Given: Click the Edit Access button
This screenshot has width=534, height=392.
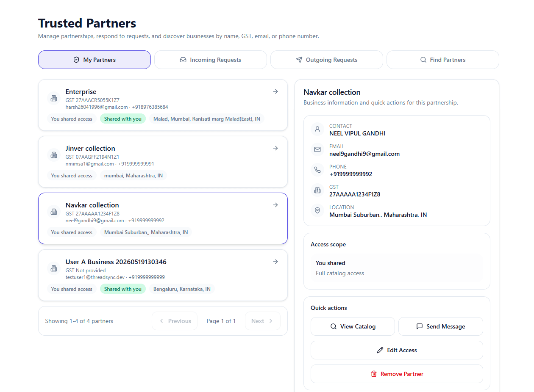Looking at the screenshot, I should [397, 350].
